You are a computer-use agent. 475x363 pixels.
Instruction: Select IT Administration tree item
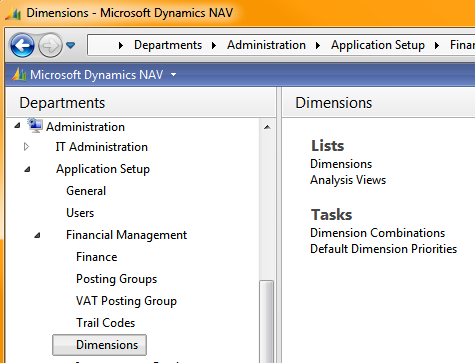click(102, 147)
